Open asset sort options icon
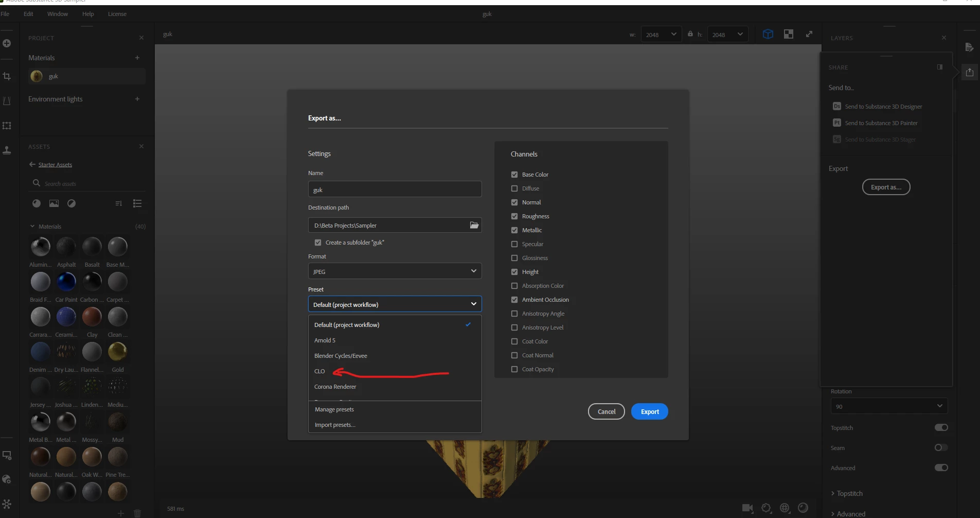The height and width of the screenshot is (518, 980). pos(119,203)
